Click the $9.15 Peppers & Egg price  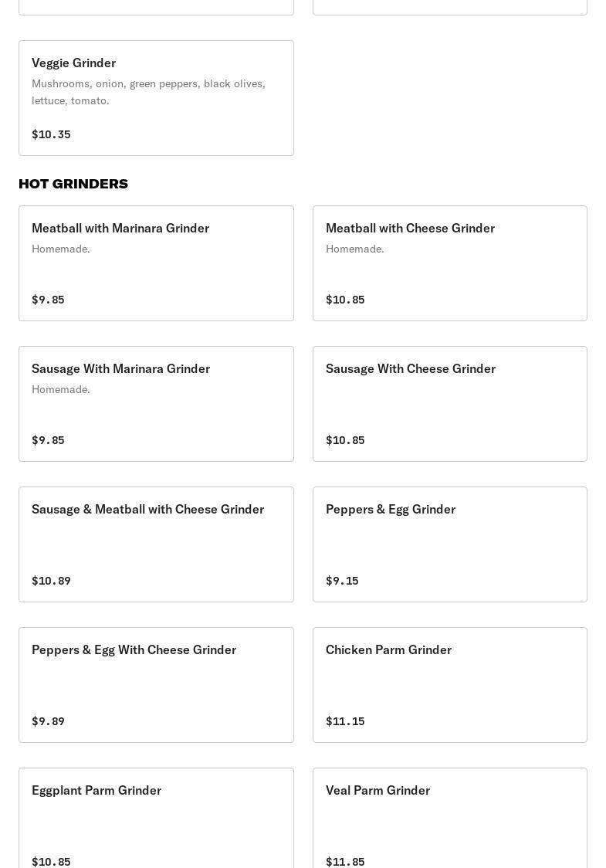pyautogui.click(x=342, y=581)
